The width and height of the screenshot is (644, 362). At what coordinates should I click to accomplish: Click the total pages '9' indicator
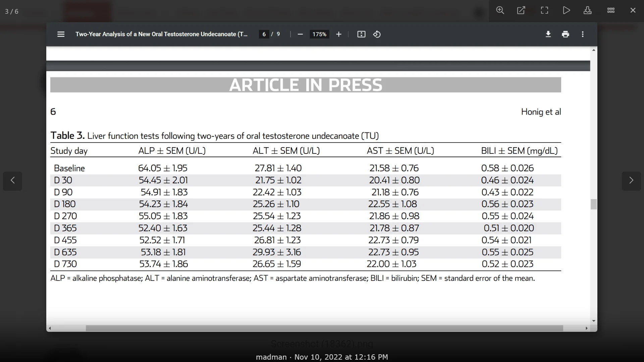click(278, 34)
